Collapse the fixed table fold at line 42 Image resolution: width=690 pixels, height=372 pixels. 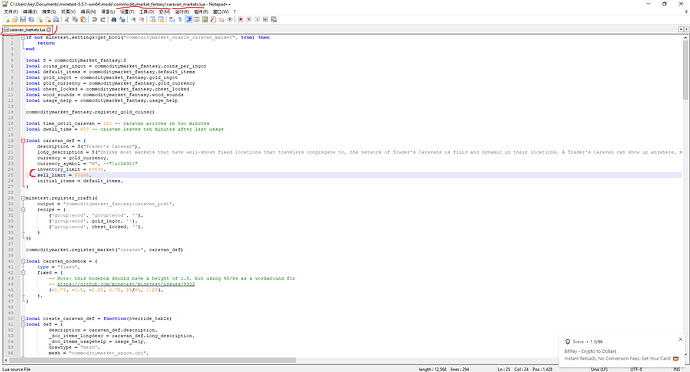click(23, 273)
